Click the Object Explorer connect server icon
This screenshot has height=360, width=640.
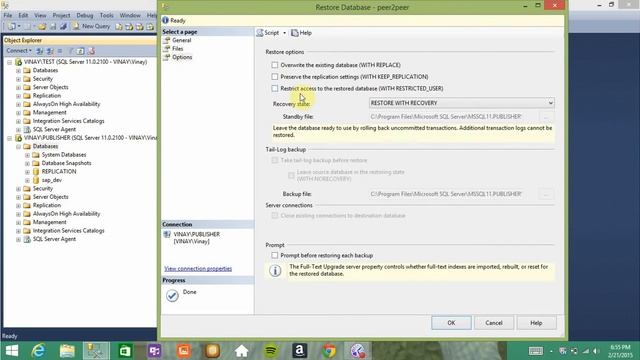click(40, 51)
